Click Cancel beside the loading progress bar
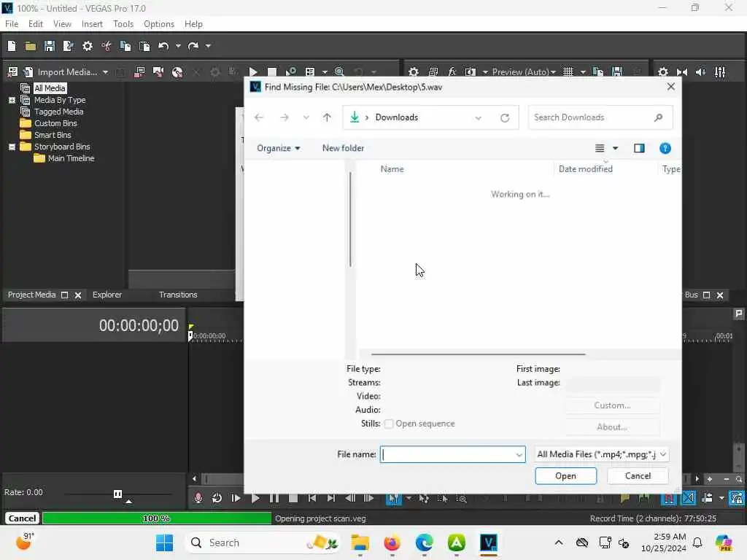747x560 pixels. 22,518
